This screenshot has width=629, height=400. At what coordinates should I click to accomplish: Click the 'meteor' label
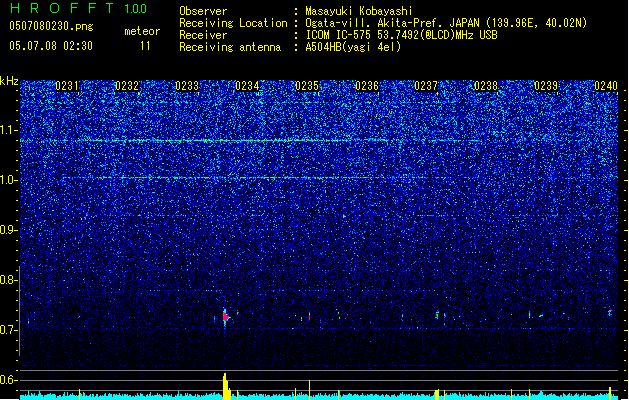(x=142, y=31)
